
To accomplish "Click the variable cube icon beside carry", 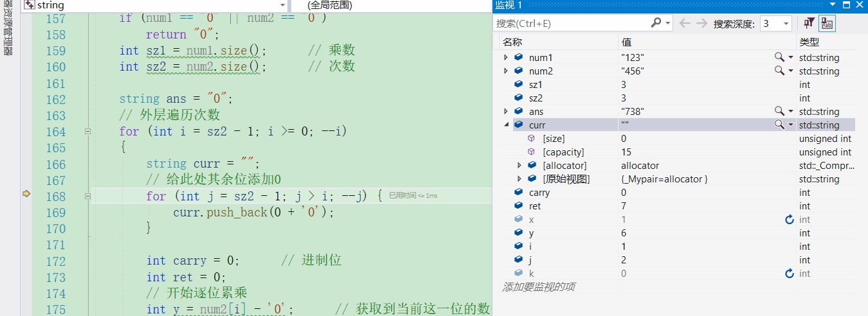I will point(518,193).
